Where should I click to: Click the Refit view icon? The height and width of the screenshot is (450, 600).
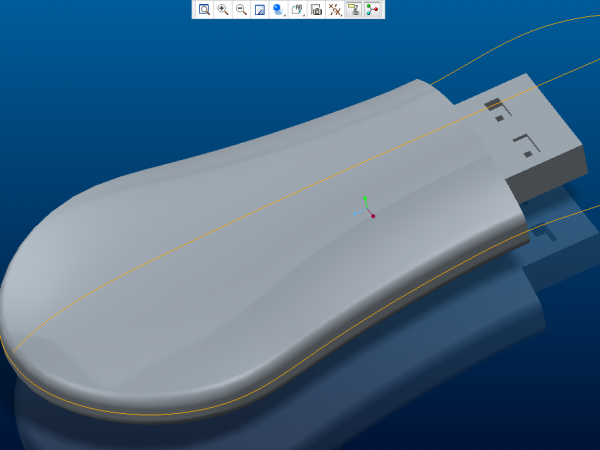[x=203, y=10]
